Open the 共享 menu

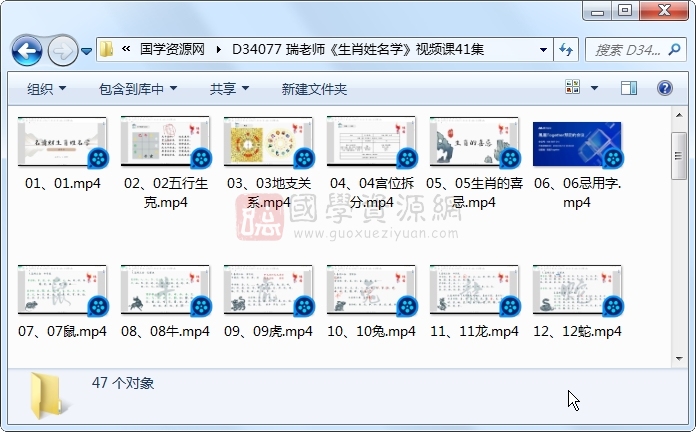click(229, 89)
